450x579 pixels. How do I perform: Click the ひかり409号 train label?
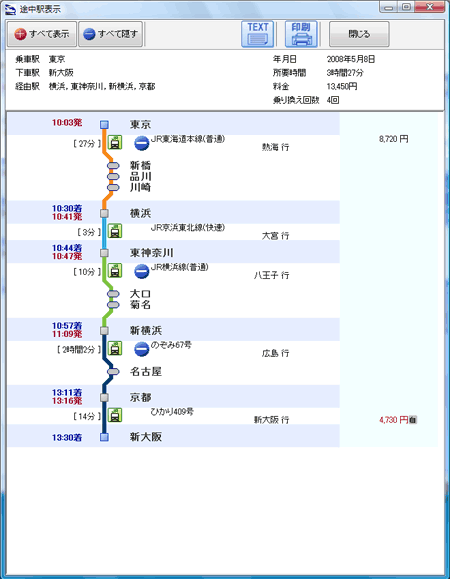click(172, 411)
